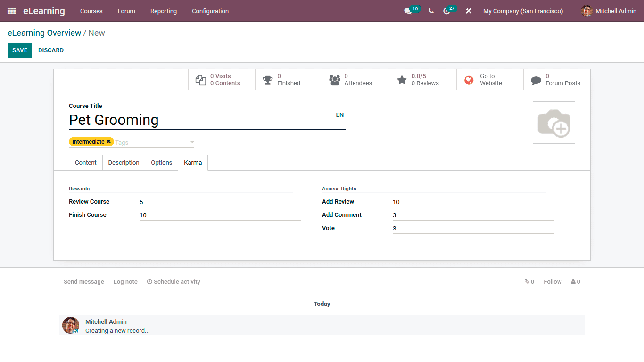Click the Finish Course reward input
Screen dimensions: 644x362
pyautogui.click(x=189, y=215)
